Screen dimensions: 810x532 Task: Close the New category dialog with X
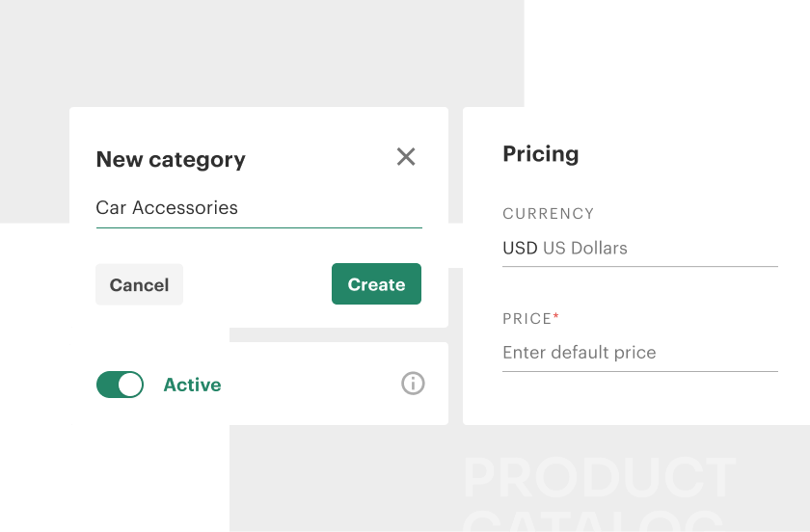tap(406, 156)
